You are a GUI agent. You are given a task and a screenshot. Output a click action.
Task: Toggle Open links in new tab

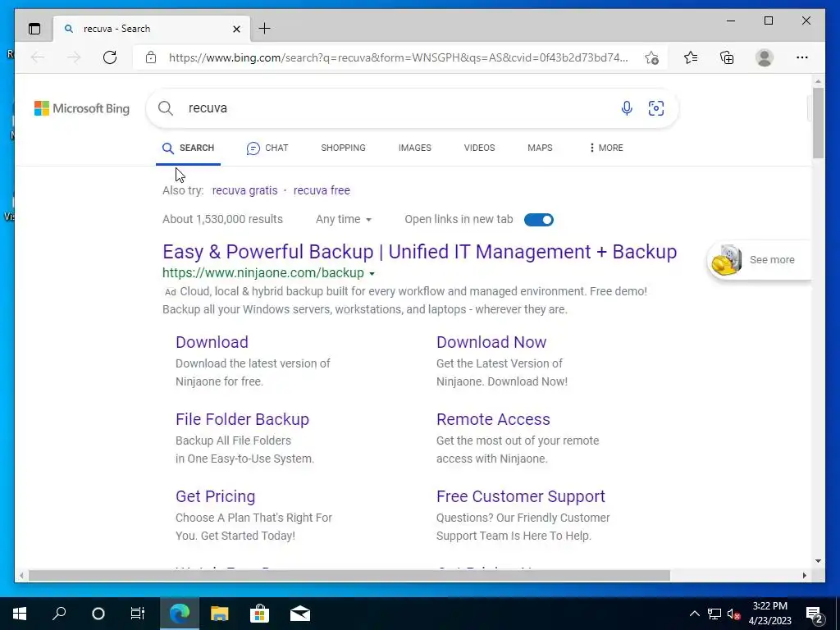pos(538,220)
